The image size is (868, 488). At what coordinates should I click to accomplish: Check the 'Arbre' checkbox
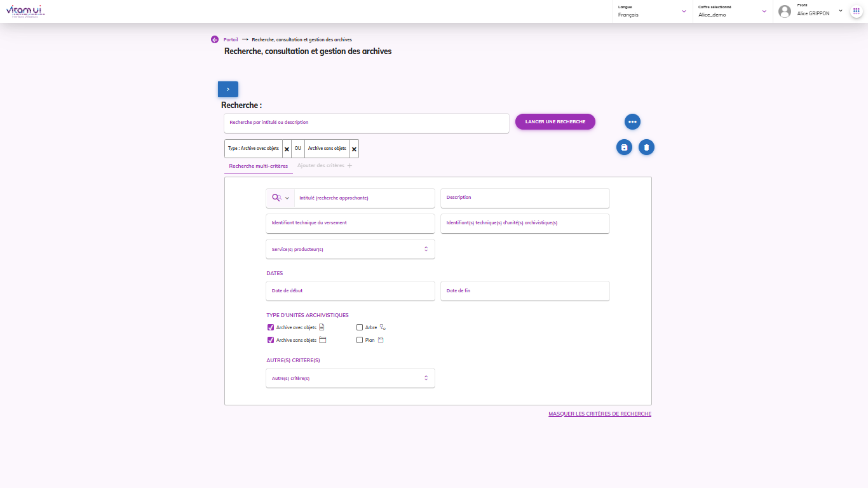(x=360, y=328)
